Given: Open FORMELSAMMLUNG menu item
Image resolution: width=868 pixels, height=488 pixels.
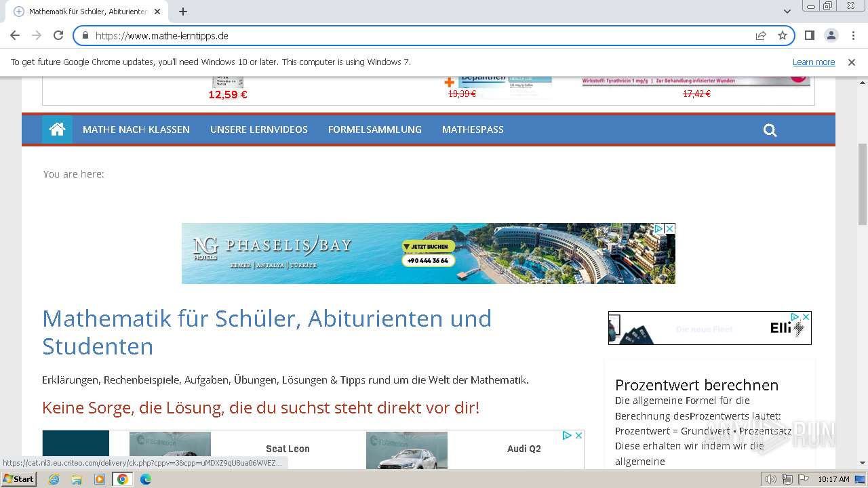Looking at the screenshot, I should pyautogui.click(x=375, y=129).
